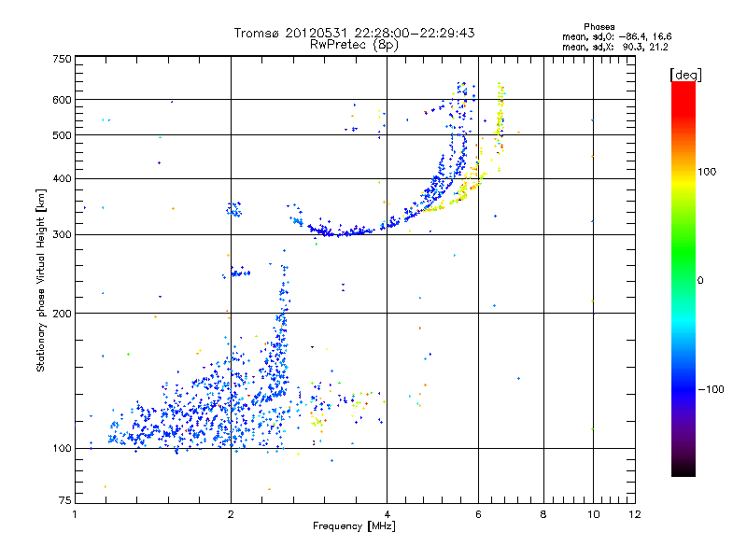
Task: Click the x-axis tick label '1'
Action: (75, 514)
